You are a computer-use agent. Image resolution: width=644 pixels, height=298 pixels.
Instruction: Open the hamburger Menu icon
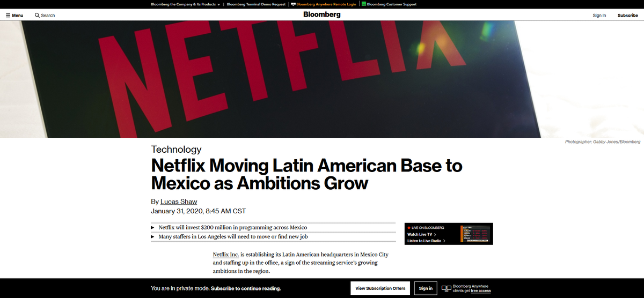(x=8, y=16)
